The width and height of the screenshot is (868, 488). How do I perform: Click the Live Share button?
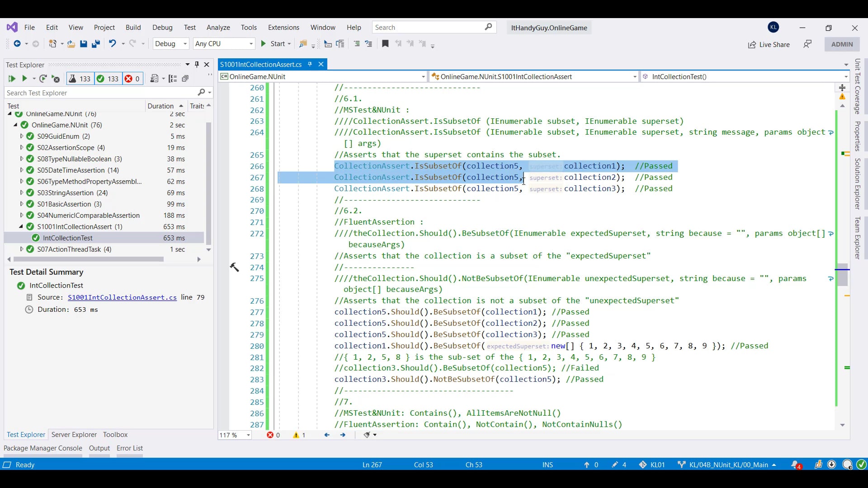pos(769,44)
